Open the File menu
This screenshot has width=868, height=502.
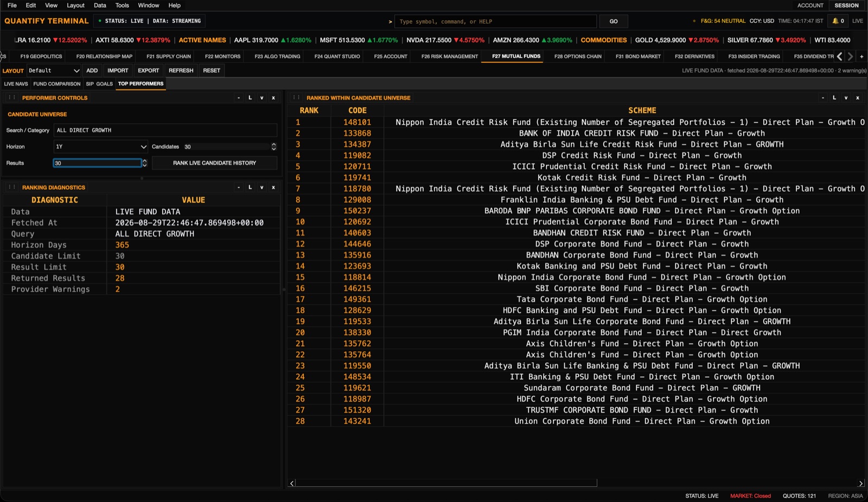[x=12, y=5]
